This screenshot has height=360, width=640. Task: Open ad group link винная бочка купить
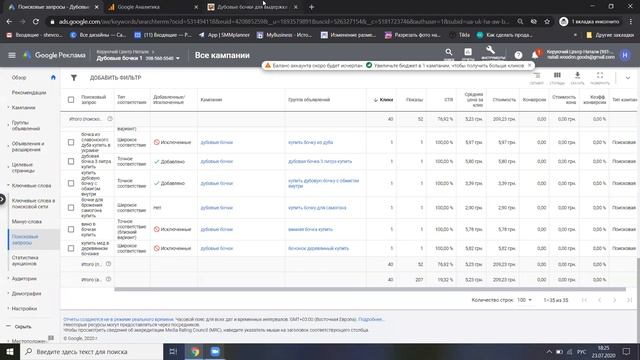(x=310, y=229)
